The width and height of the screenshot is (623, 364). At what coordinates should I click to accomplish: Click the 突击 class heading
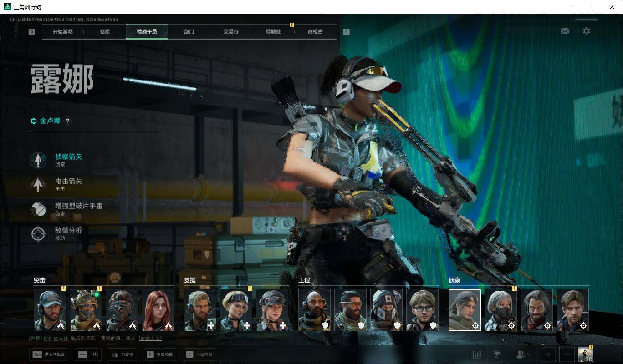pos(40,280)
